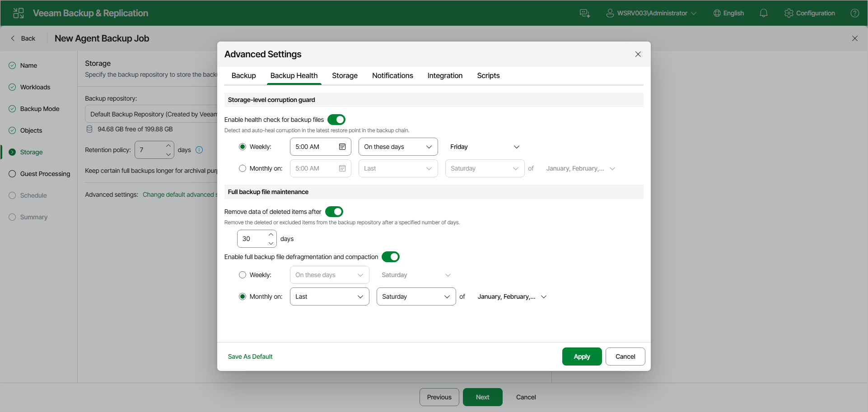Toggle full backup file defragmentation and compaction

tap(391, 257)
